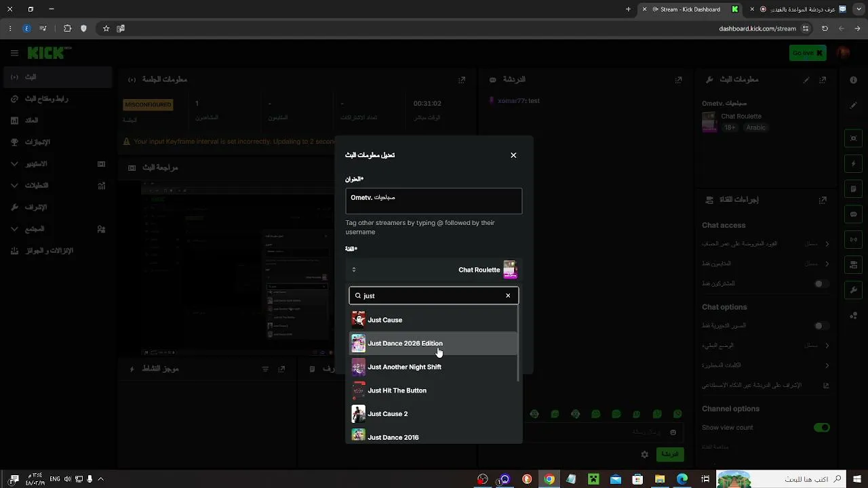Click the Arabic language tag

click(x=755, y=127)
